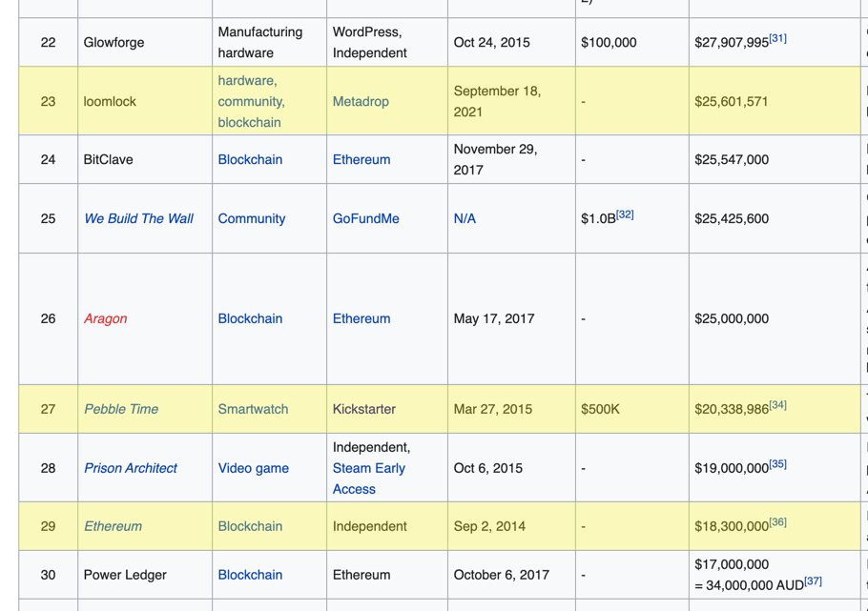Select the loomlock name cell
This screenshot has width=868, height=611.
pos(145,101)
